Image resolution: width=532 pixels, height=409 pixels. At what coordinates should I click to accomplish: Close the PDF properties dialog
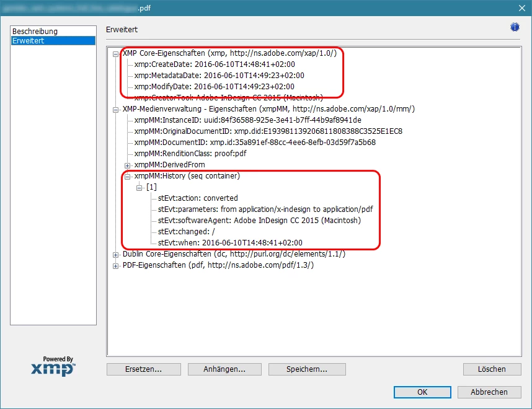coord(522,8)
